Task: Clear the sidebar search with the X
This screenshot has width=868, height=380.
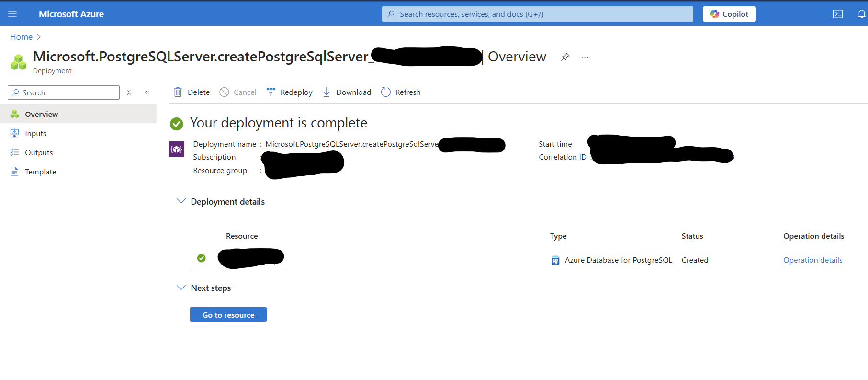Action: (129, 92)
